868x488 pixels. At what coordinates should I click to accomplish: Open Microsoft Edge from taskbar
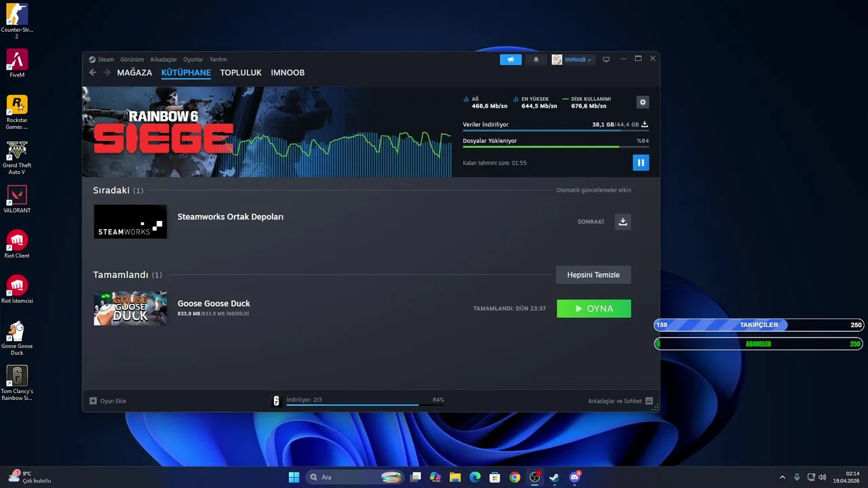pyautogui.click(x=475, y=477)
